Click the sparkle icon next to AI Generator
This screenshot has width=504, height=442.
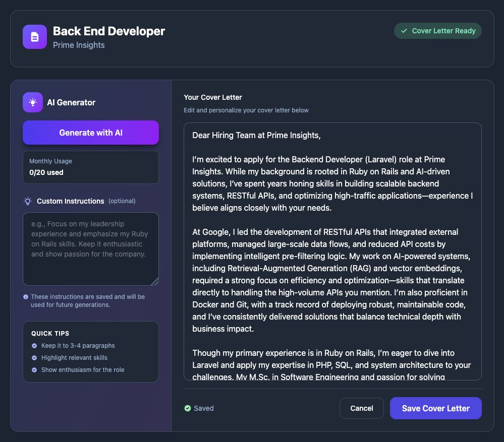[32, 102]
